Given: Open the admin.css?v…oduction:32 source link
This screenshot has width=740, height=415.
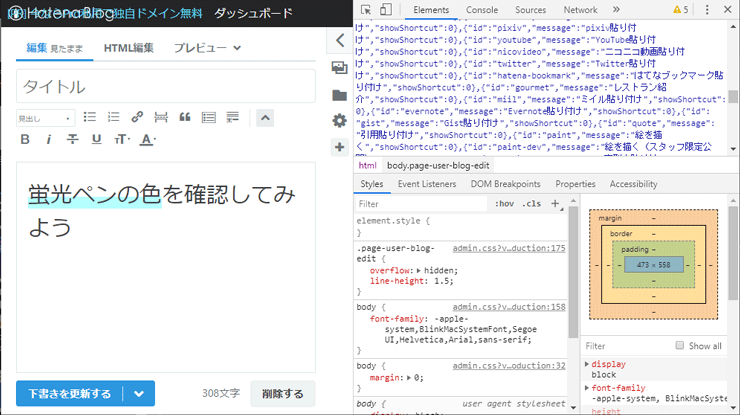Looking at the screenshot, I should tap(509, 366).
